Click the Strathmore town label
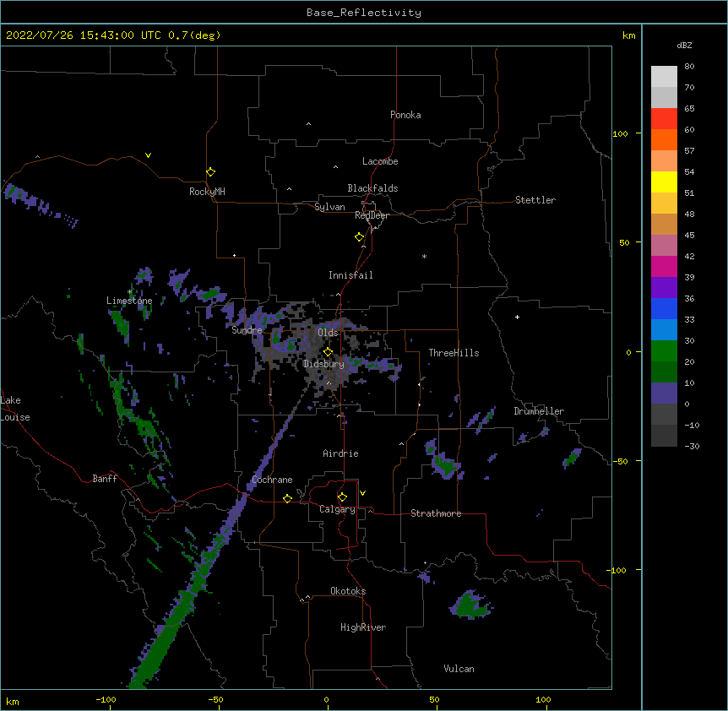 (436, 513)
